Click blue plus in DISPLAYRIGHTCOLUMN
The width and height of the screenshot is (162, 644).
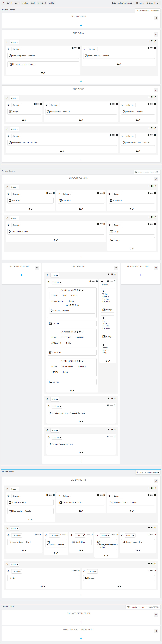141,275
